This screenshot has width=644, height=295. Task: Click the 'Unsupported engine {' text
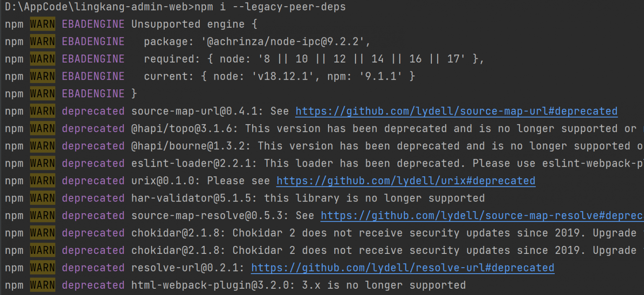194,24
